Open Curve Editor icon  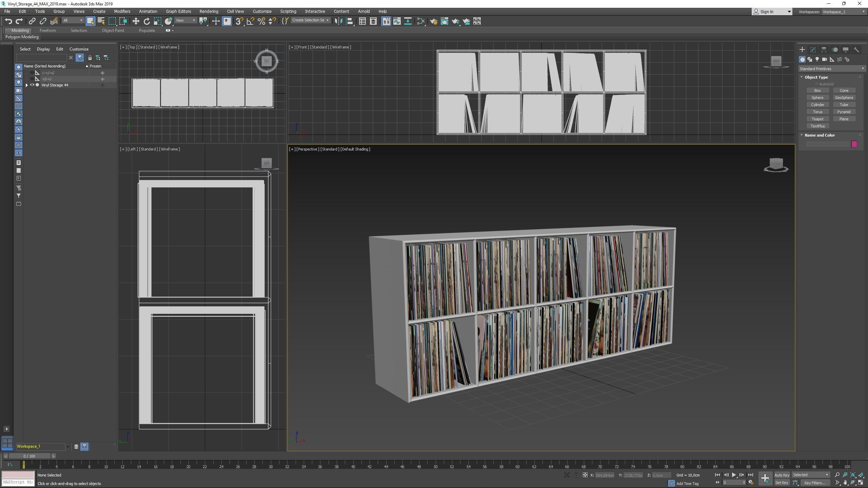coord(397,21)
